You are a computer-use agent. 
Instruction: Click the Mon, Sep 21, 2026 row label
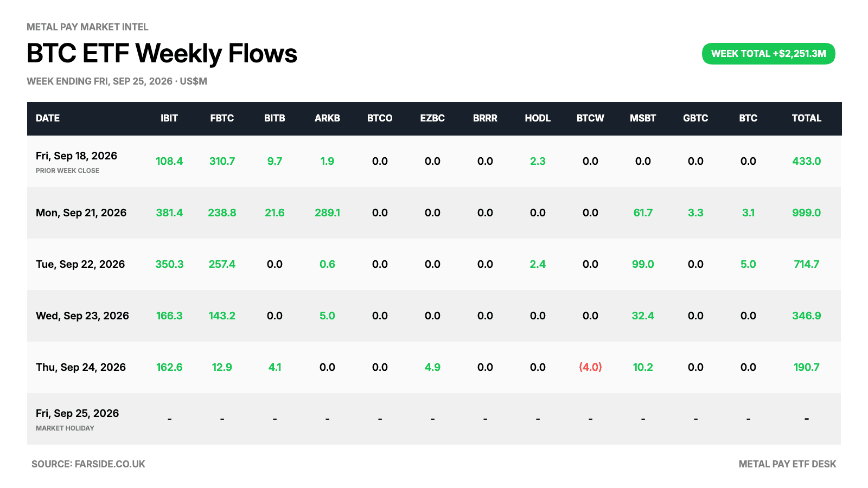(x=81, y=213)
